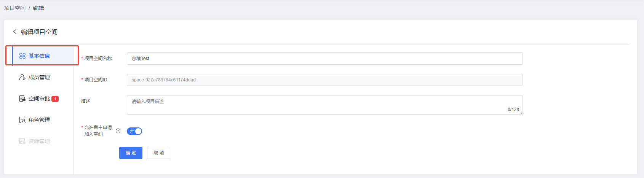Click the 项目空间名称 input field
The height and width of the screenshot is (178, 644).
[325, 59]
